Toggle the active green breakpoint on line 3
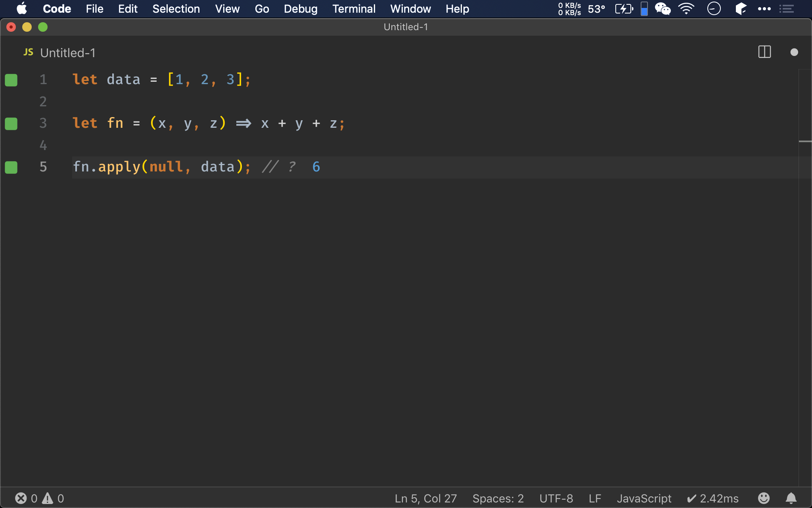The height and width of the screenshot is (508, 812). coord(11,123)
